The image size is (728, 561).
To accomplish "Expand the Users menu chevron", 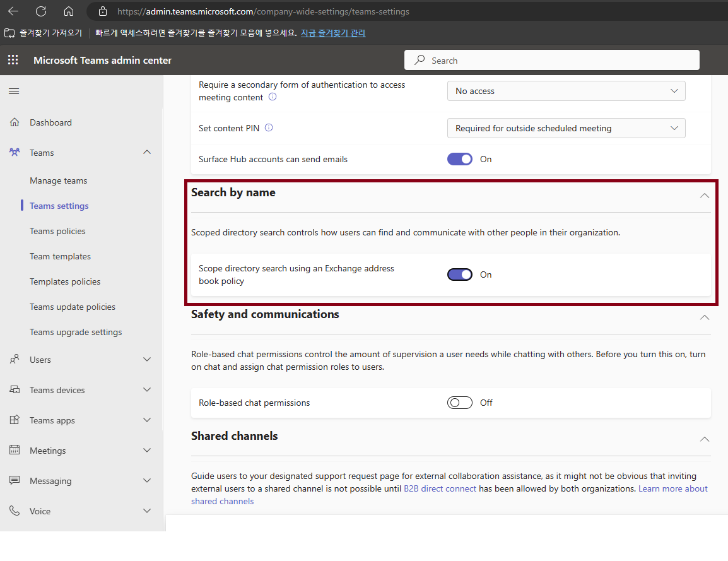I will [147, 360].
